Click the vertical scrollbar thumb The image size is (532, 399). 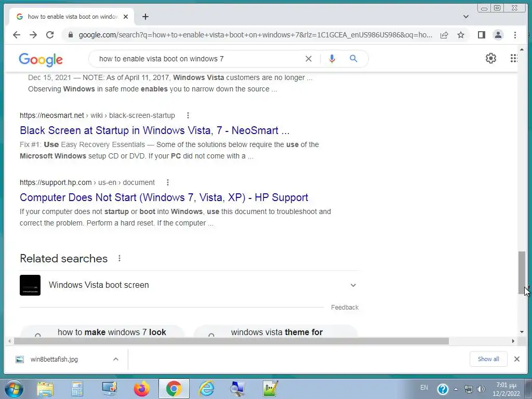tap(522, 272)
